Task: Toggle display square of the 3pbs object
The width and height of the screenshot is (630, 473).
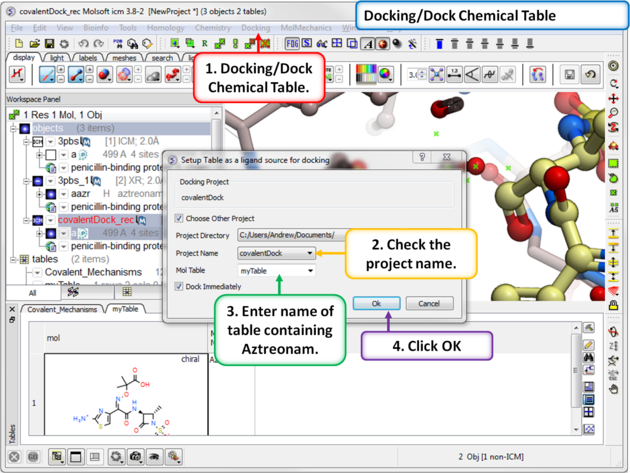Action: coord(38,142)
